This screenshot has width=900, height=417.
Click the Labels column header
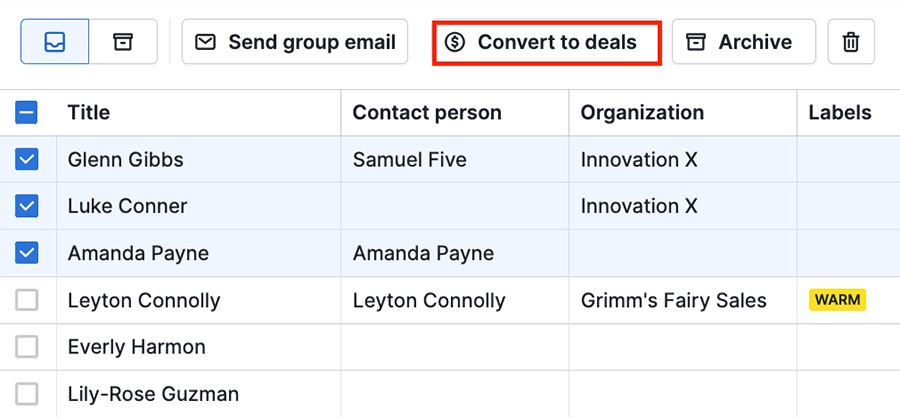click(x=840, y=113)
